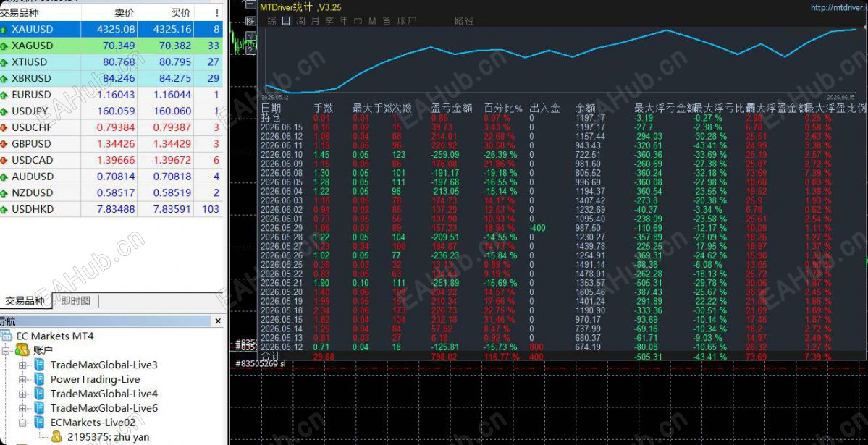The width and height of the screenshot is (868, 445).
Task: Click the 2026.05.12 date row
Action: click(282, 347)
